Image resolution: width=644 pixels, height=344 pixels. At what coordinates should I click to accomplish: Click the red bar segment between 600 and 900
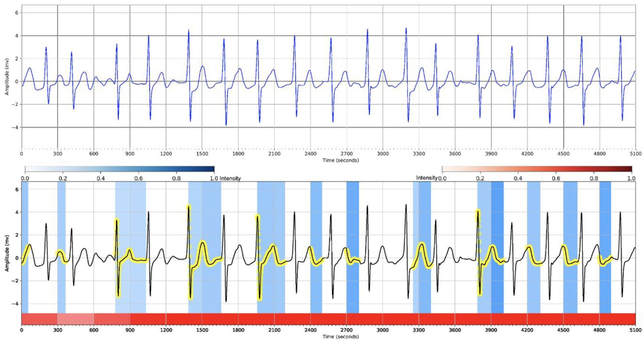pos(112,319)
